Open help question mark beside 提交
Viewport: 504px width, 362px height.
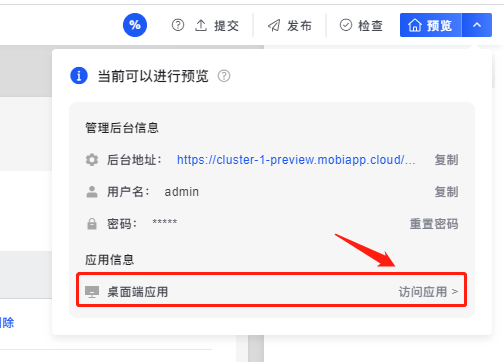click(178, 25)
